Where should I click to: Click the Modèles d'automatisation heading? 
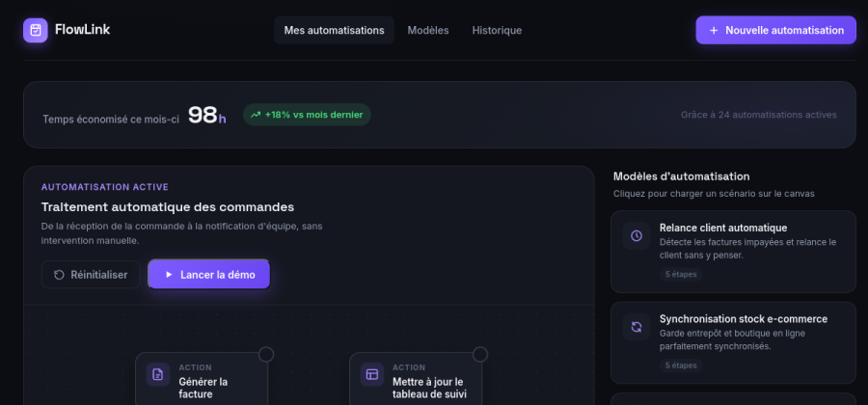click(x=682, y=176)
